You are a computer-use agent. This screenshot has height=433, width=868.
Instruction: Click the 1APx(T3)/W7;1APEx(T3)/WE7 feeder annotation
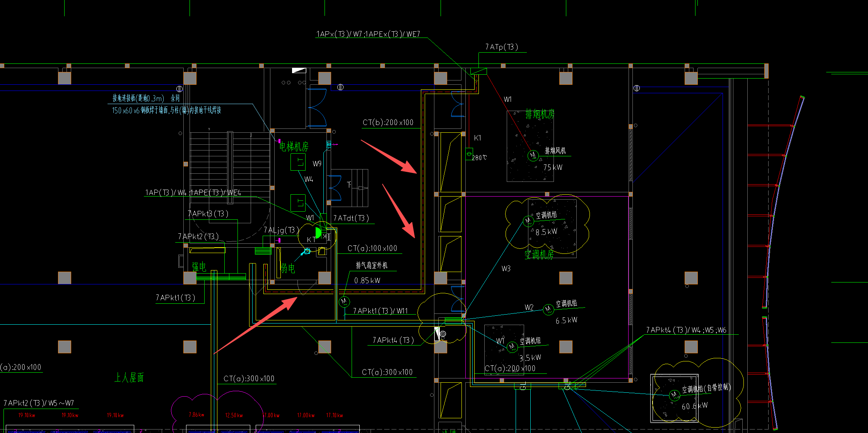(x=368, y=34)
